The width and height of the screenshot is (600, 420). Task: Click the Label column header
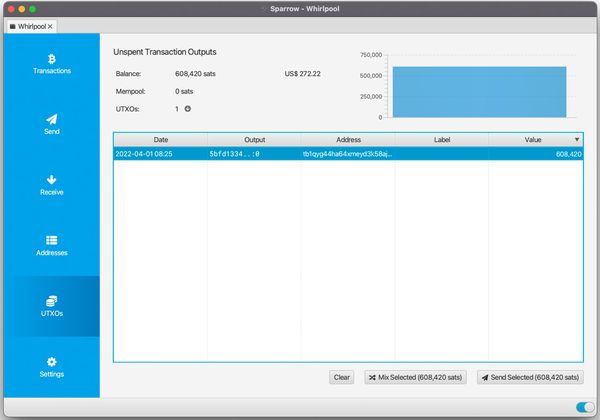[441, 140]
